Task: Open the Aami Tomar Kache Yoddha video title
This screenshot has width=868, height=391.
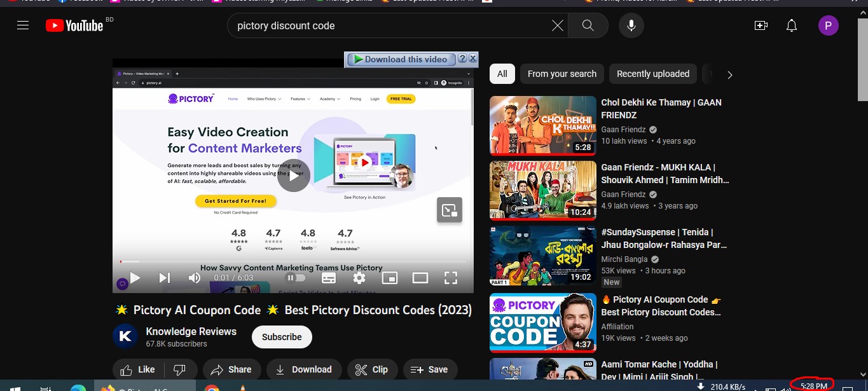Action: tap(660, 371)
